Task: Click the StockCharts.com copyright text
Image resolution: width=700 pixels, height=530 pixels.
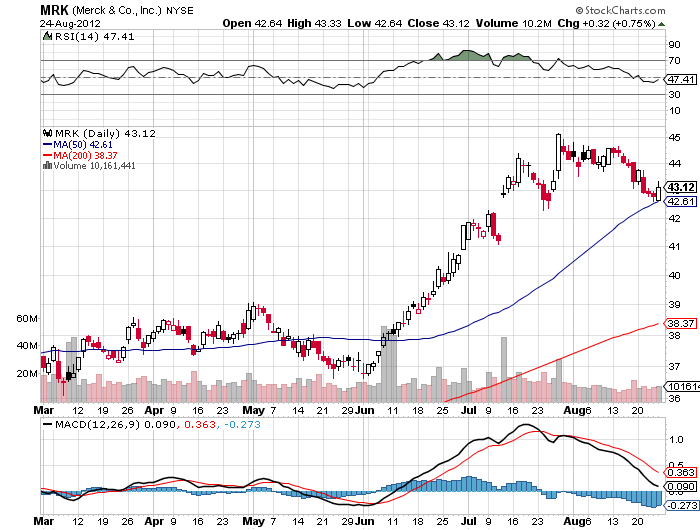Action: pyautogui.click(x=620, y=10)
